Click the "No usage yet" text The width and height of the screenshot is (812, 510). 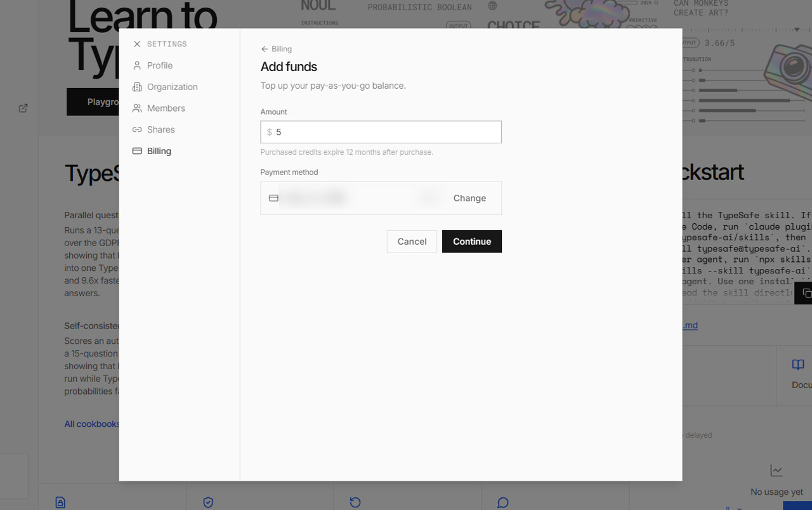[776, 492]
